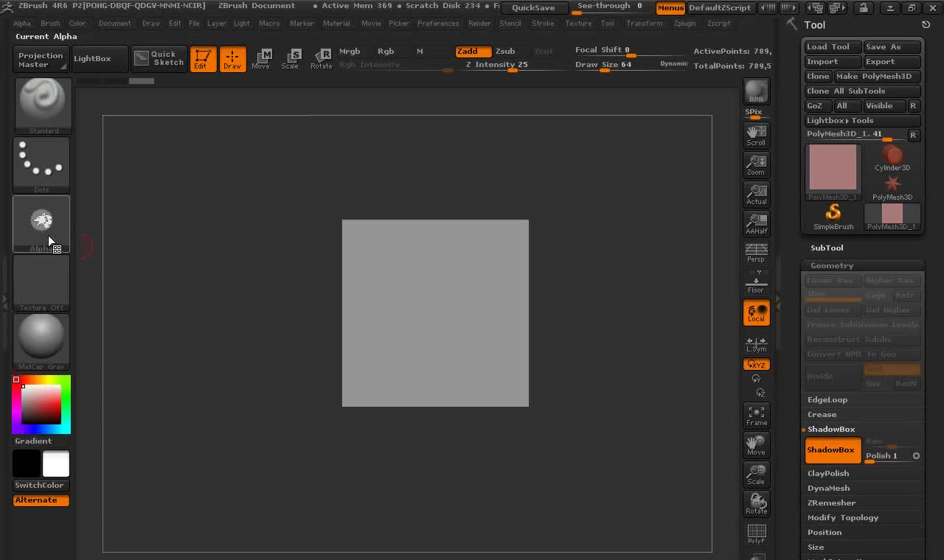The width and height of the screenshot is (944, 560).
Task: Click the BPR render button
Action: (x=756, y=91)
